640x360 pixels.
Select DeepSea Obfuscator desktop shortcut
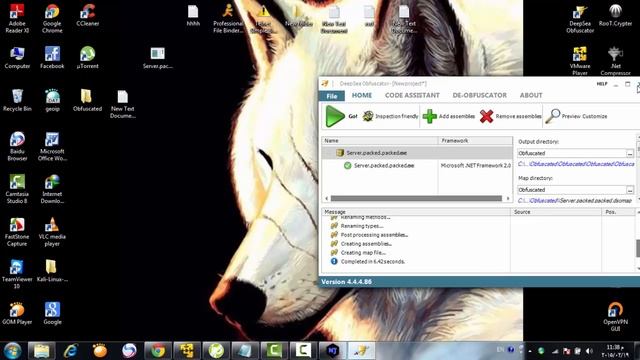(580, 18)
